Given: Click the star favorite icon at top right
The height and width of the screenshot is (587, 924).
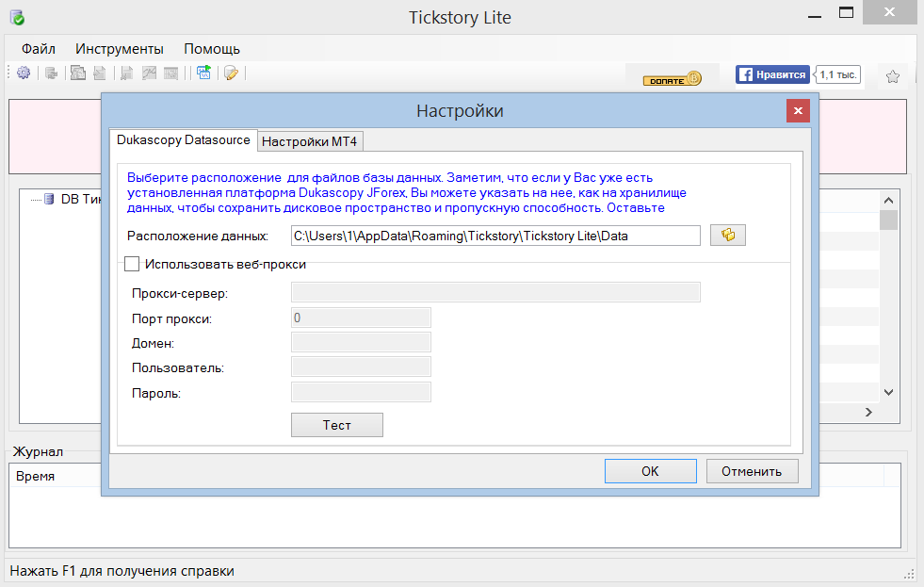Looking at the screenshot, I should tap(893, 76).
